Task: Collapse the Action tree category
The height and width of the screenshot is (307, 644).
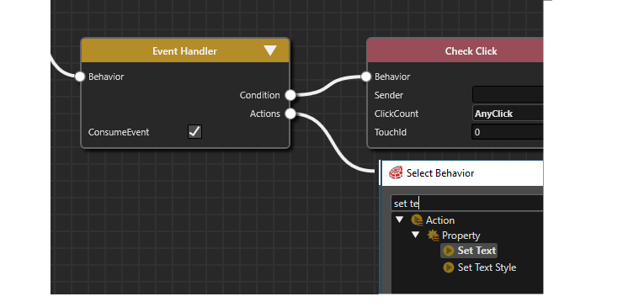Action: [x=399, y=220]
